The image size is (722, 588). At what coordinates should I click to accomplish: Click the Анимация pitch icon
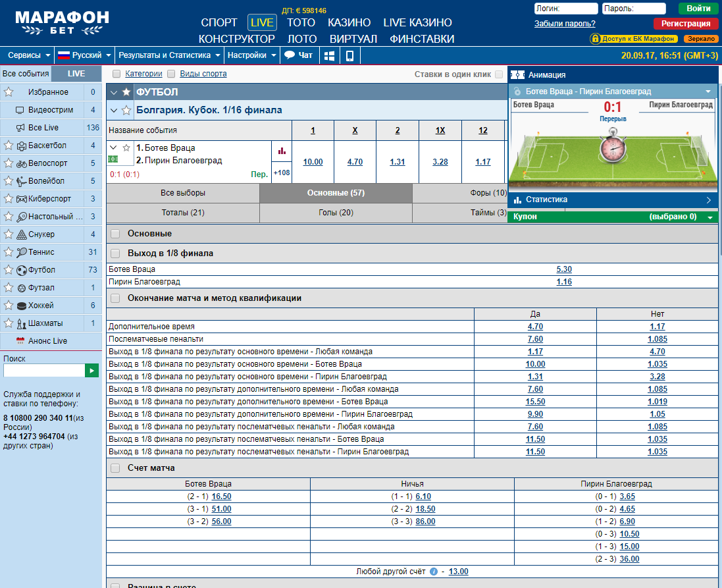click(x=517, y=74)
